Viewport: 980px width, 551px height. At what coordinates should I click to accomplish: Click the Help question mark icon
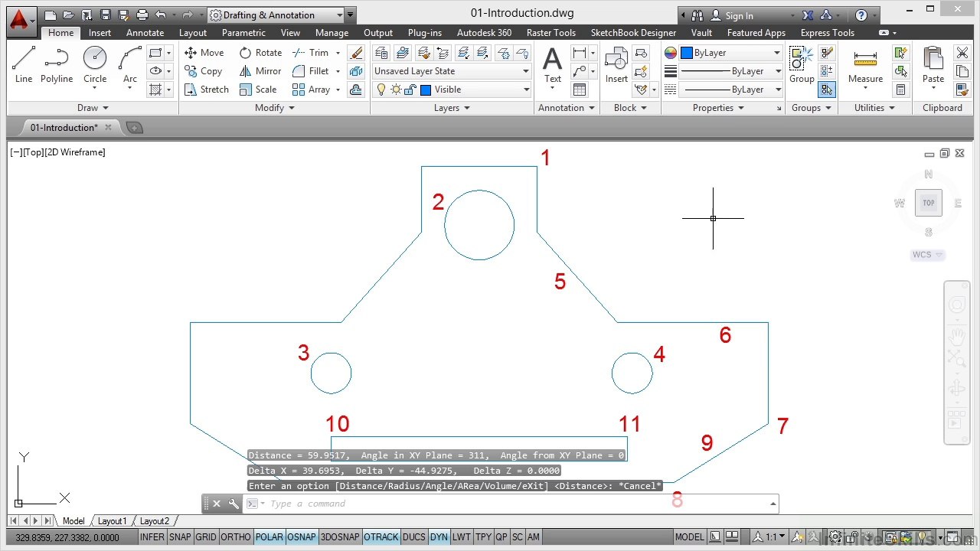click(x=861, y=15)
